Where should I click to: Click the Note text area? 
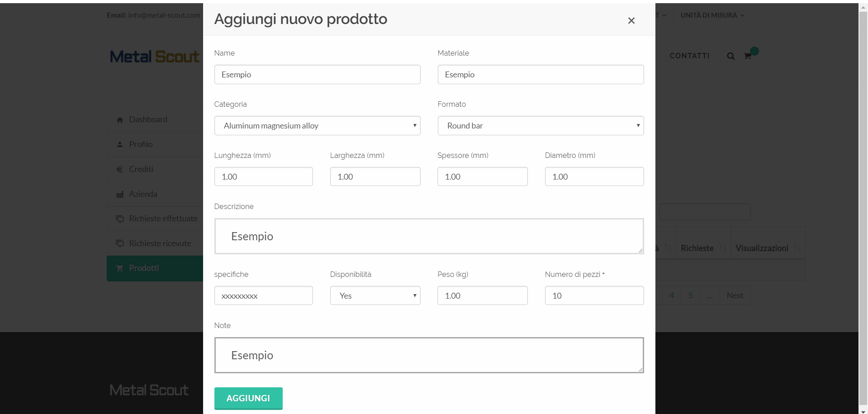pyautogui.click(x=429, y=355)
